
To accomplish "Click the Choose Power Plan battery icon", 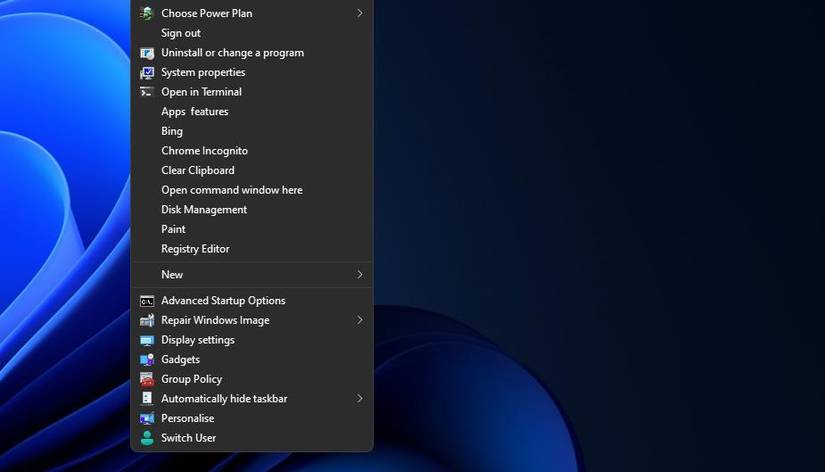I will (147, 13).
